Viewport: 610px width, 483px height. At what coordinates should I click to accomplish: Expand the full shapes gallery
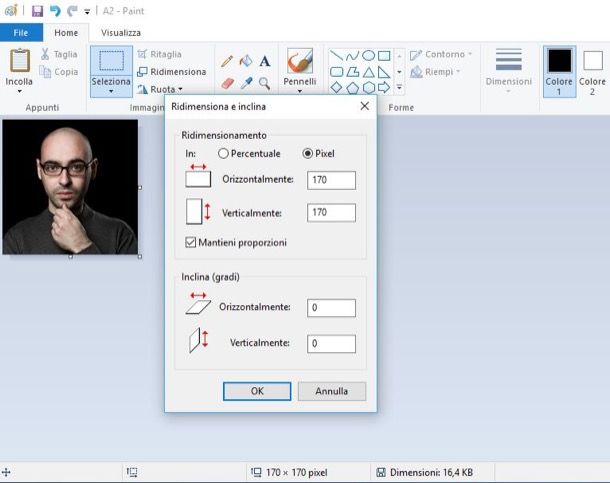pyautogui.click(x=399, y=88)
